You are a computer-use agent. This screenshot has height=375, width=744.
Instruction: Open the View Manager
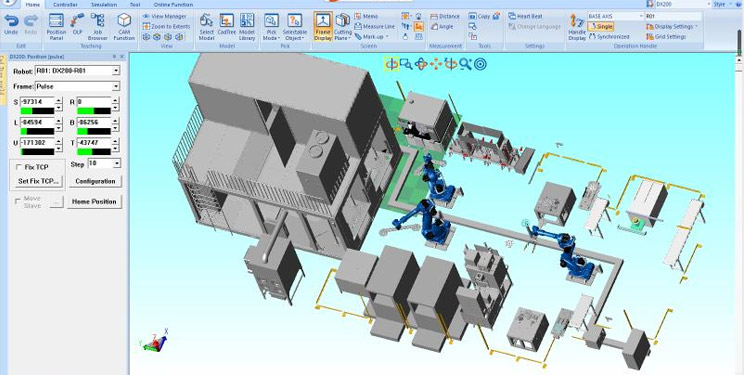[x=165, y=16]
